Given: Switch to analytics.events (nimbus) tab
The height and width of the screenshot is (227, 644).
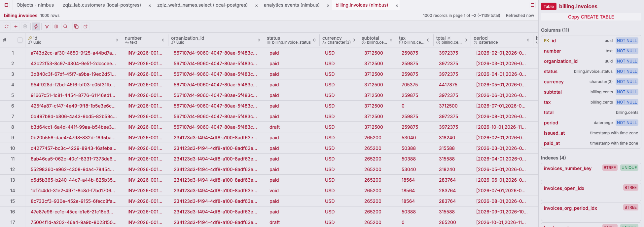Looking at the screenshot, I should pyautogui.click(x=292, y=5).
